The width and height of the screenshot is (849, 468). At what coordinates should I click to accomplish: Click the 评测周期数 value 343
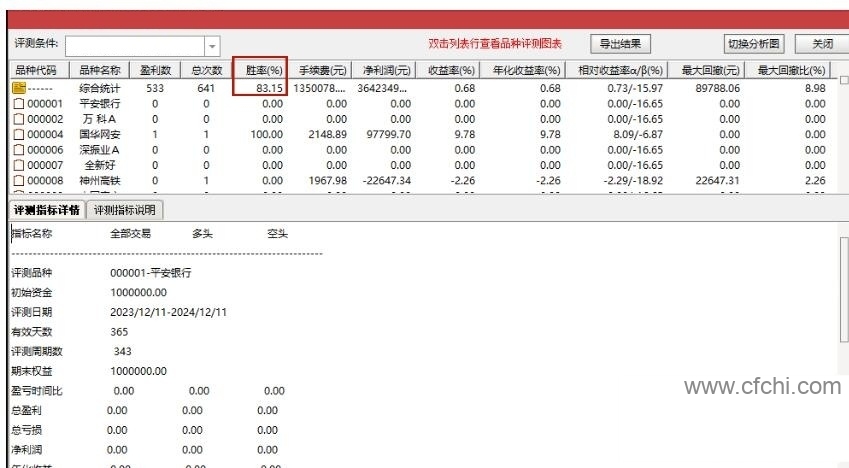122,352
